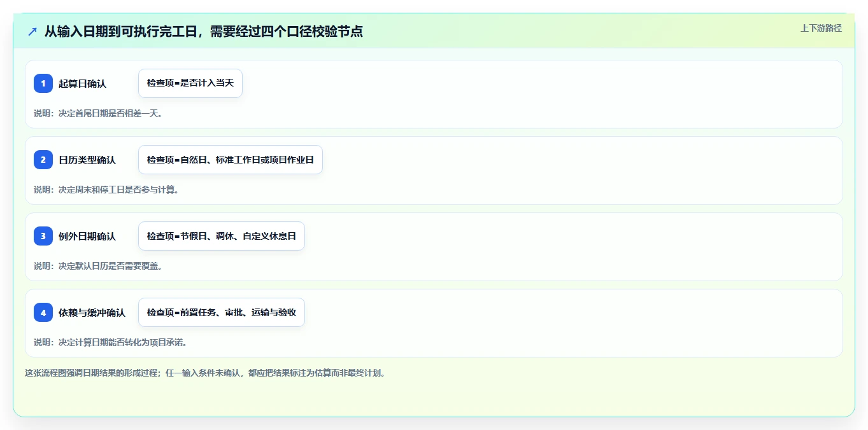The height and width of the screenshot is (430, 868).
Task: Click the step 1 number badge
Action: 43,83
